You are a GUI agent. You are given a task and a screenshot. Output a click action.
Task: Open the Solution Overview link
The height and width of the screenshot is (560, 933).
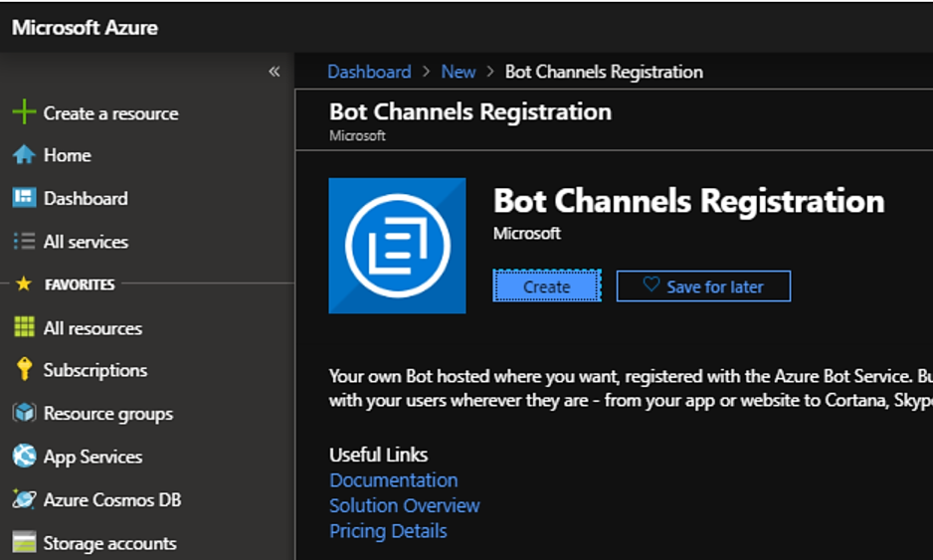(405, 505)
